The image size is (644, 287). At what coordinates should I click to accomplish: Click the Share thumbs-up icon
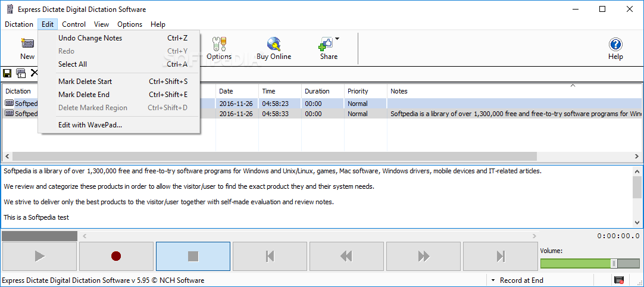click(x=326, y=43)
